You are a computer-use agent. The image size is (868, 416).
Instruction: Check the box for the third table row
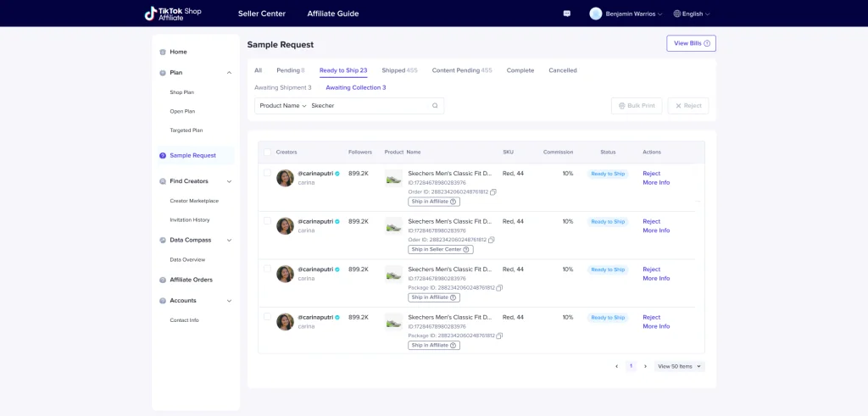[267, 269]
